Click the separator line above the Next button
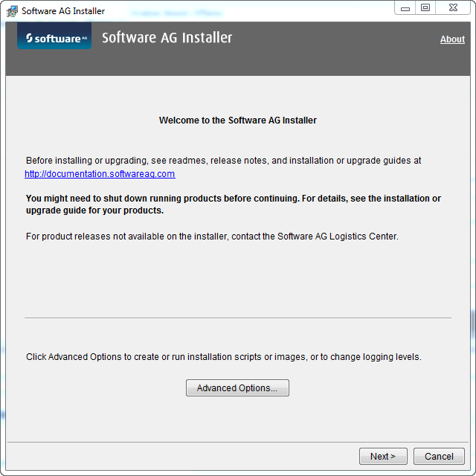 (x=238, y=443)
